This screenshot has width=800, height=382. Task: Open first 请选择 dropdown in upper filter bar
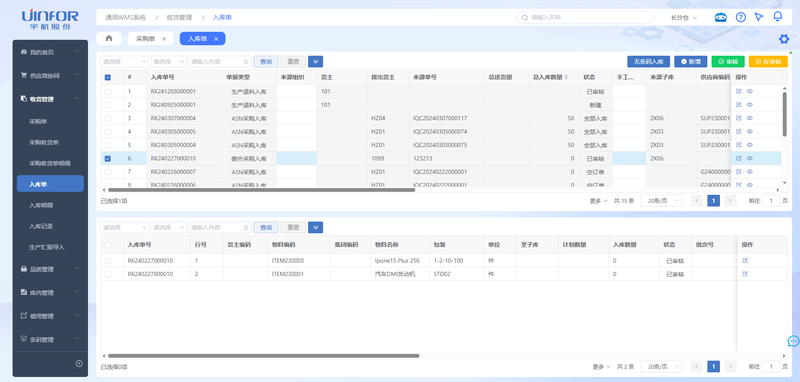[124, 62]
